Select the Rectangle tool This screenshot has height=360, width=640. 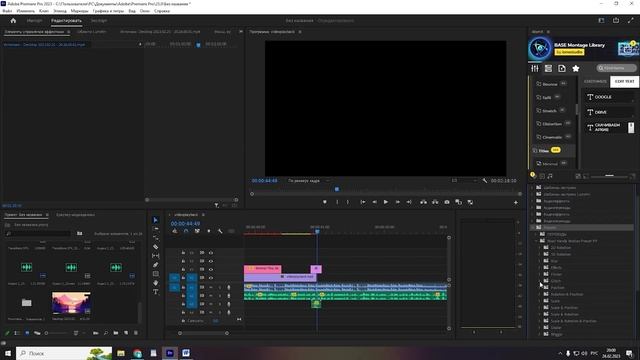point(156,274)
